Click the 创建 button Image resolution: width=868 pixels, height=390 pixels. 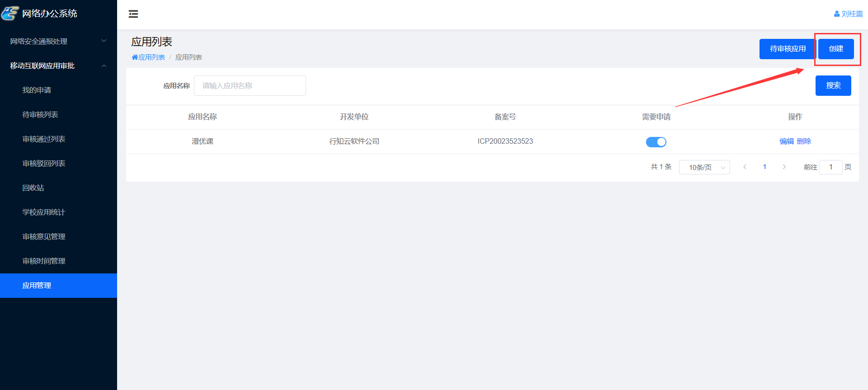836,49
